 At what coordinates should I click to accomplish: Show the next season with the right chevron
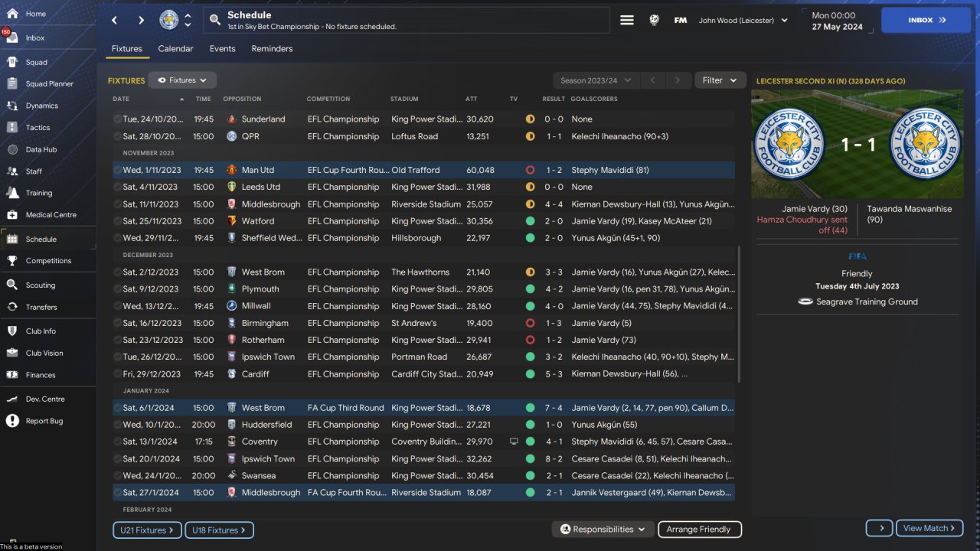point(677,80)
